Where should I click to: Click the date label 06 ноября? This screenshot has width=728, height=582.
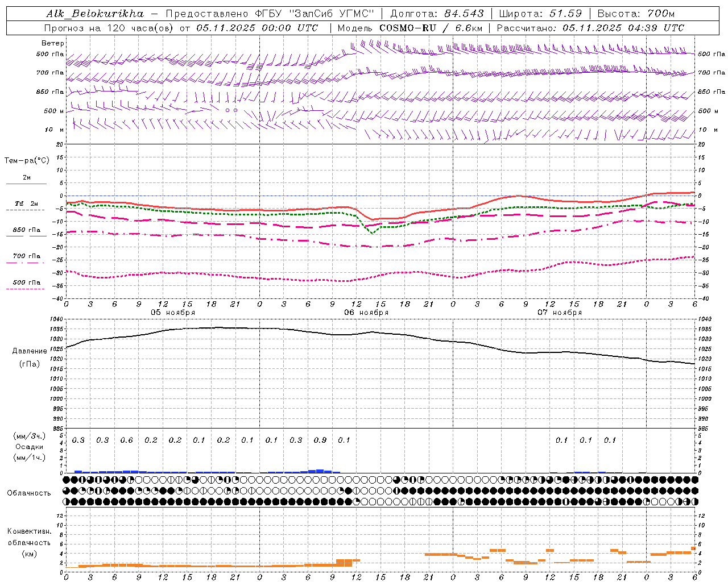(x=366, y=312)
